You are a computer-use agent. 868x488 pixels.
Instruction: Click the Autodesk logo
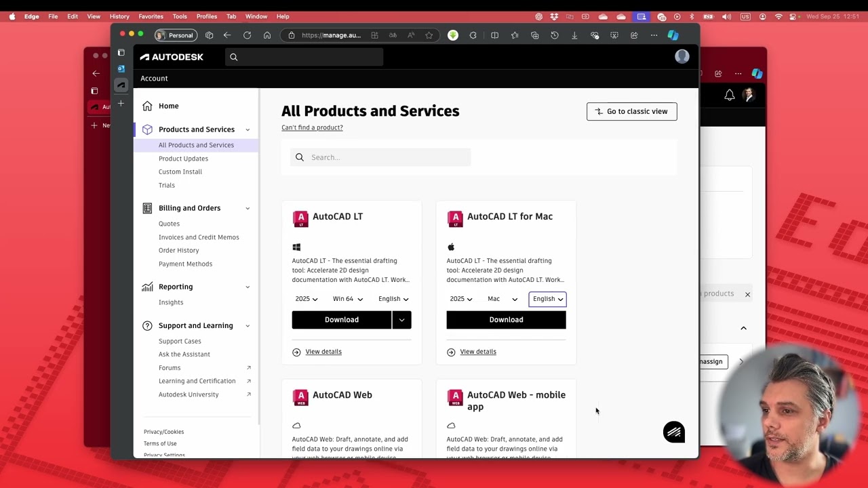pos(172,57)
